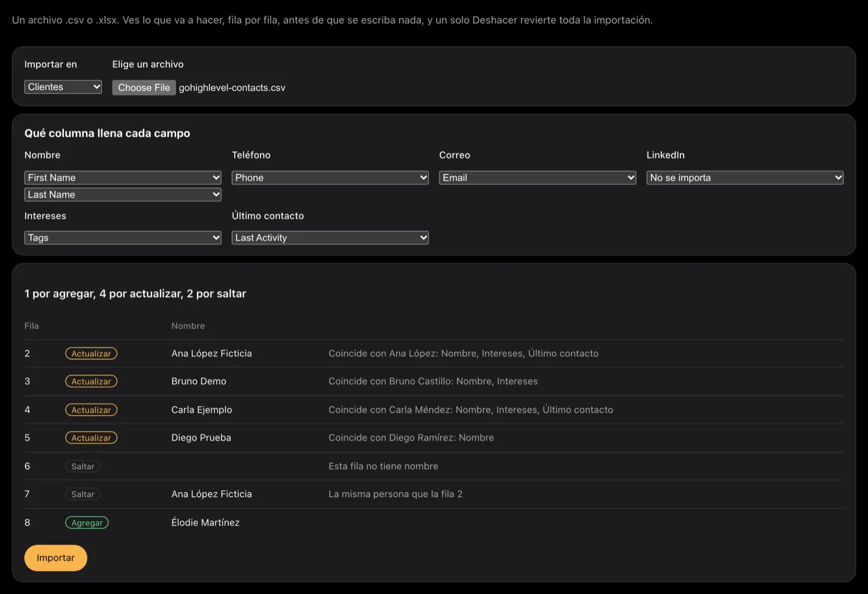
Task: Expand the Email column dropdown
Action: pyautogui.click(x=538, y=178)
